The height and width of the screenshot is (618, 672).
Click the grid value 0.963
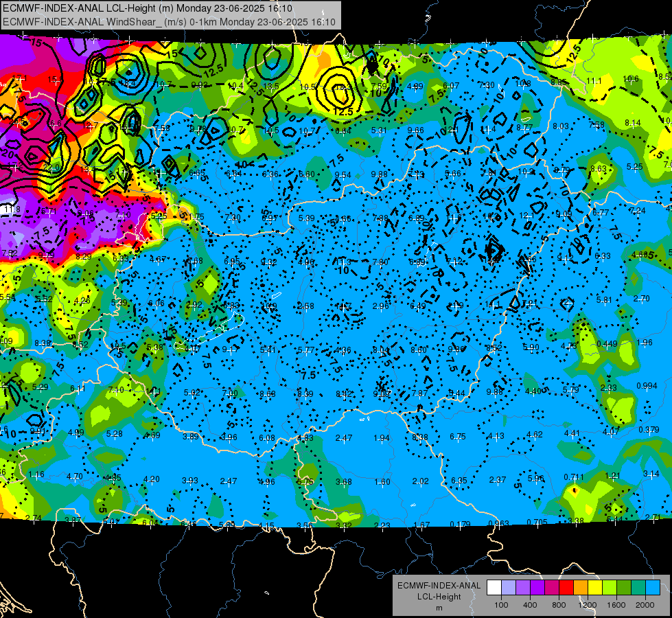point(498,523)
